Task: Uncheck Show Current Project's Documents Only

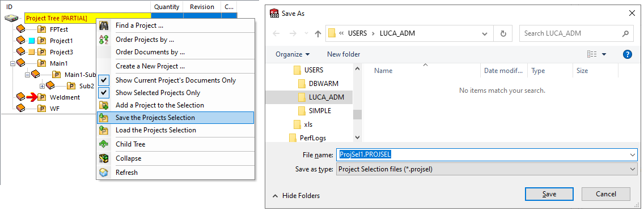Action: click(104, 80)
